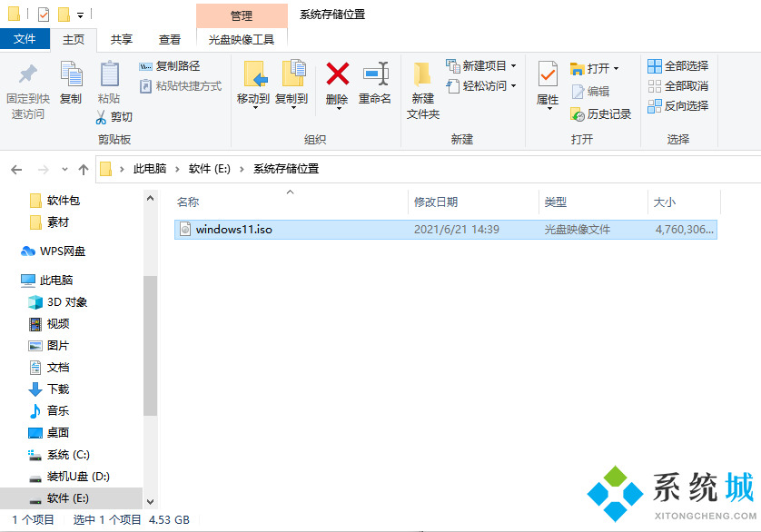Expand the Open (打开) button dropdown arrow
The height and width of the screenshot is (532, 761).
pos(616,68)
